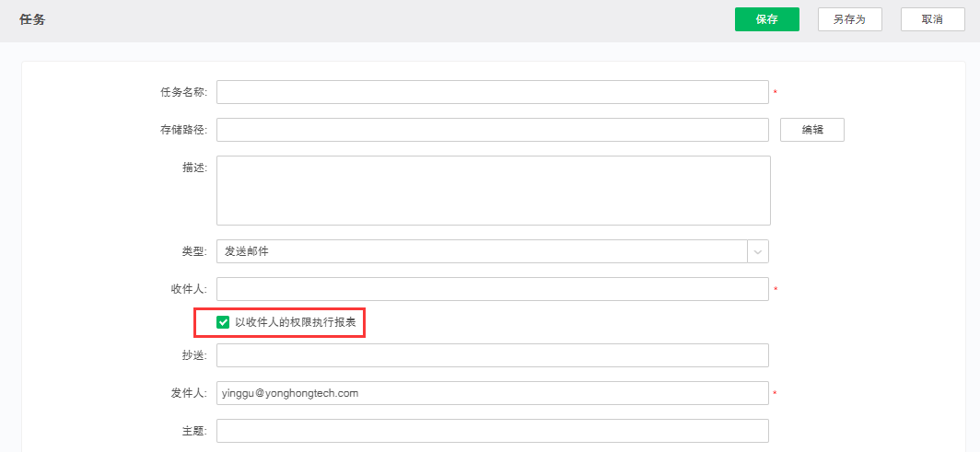Select the 主题 subject input
The image size is (980, 452).
pos(492,431)
